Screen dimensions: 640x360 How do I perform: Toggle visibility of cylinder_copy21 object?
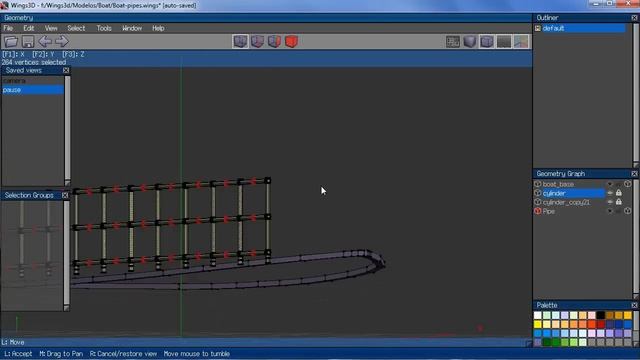pos(610,202)
